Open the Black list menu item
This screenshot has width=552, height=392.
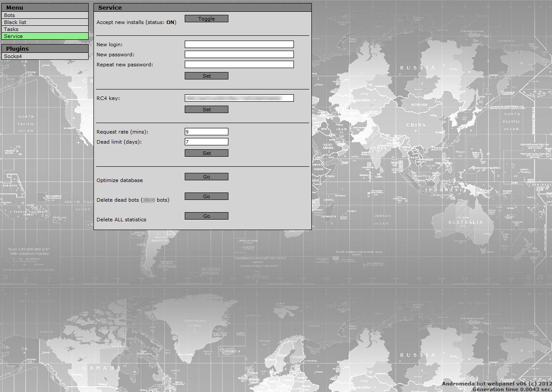(45, 22)
